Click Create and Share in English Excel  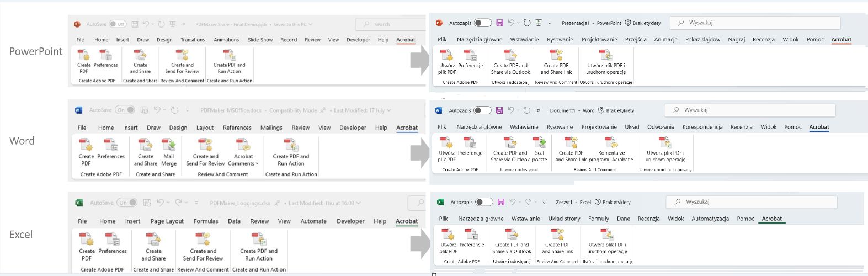point(153,247)
